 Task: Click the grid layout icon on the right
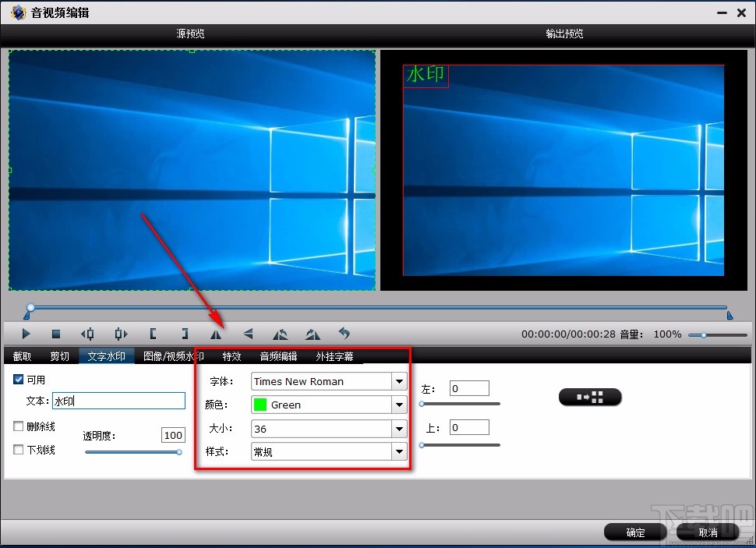tap(590, 397)
